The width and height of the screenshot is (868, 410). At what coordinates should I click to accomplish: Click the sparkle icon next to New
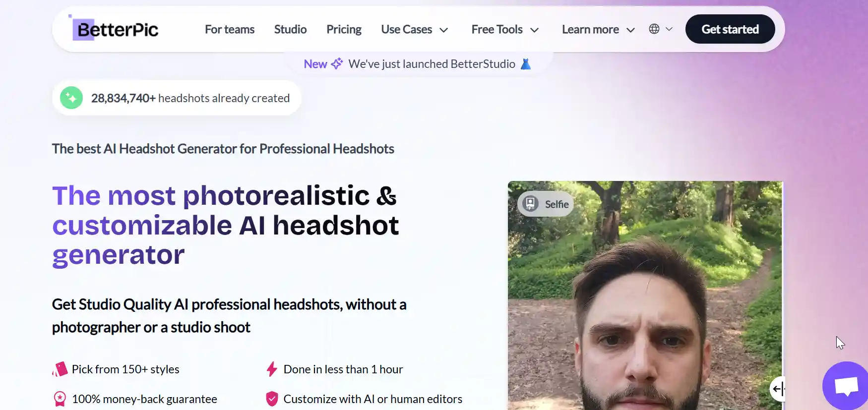[337, 63]
